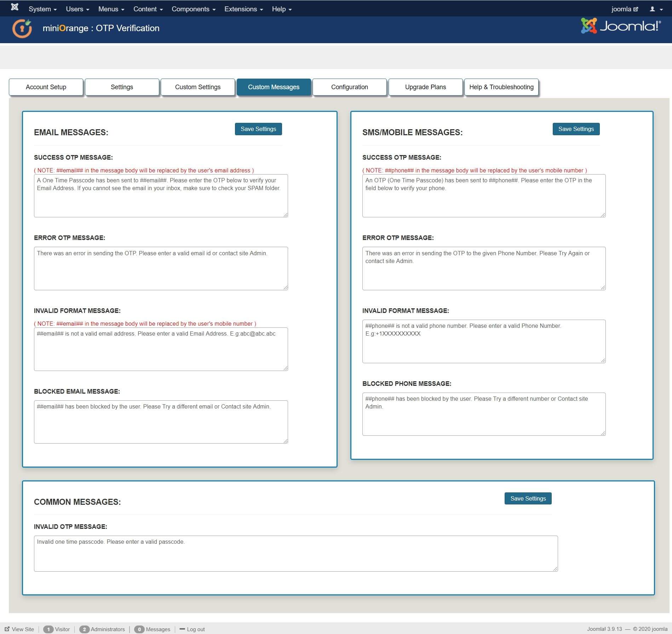Click the View Site link in footer
Image resolution: width=672 pixels, height=634 pixels.
tap(19, 629)
